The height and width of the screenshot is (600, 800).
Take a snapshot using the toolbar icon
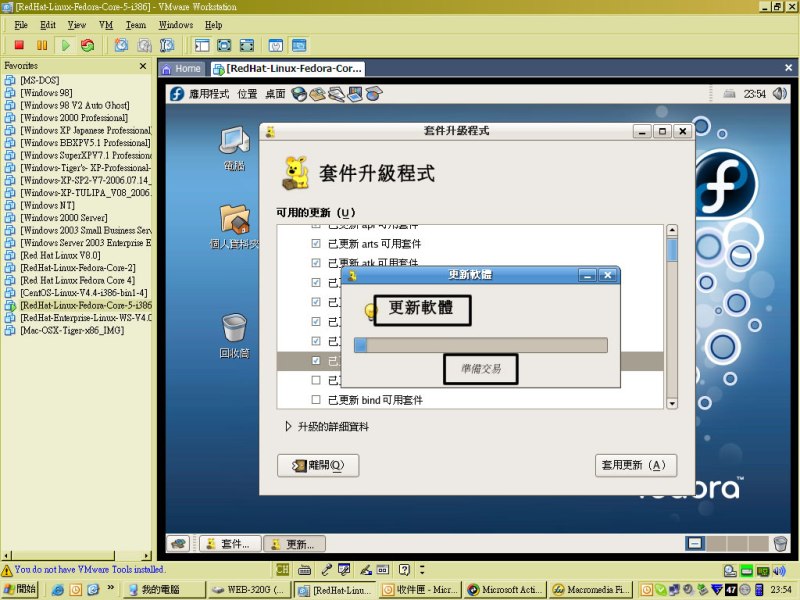click(121, 45)
